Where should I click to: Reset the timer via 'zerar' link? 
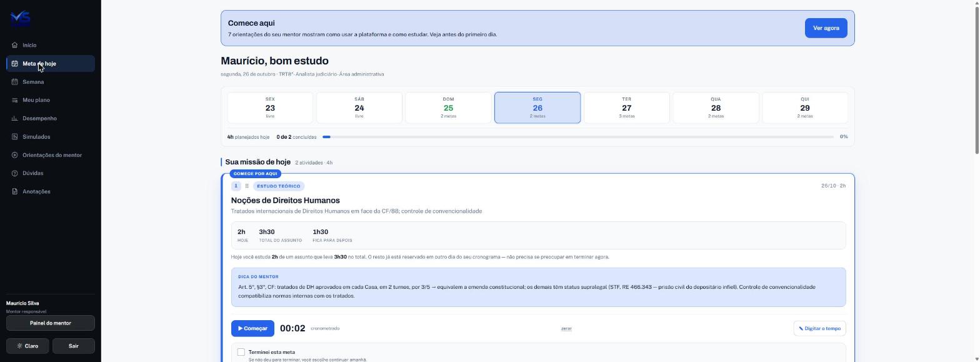coord(566,328)
